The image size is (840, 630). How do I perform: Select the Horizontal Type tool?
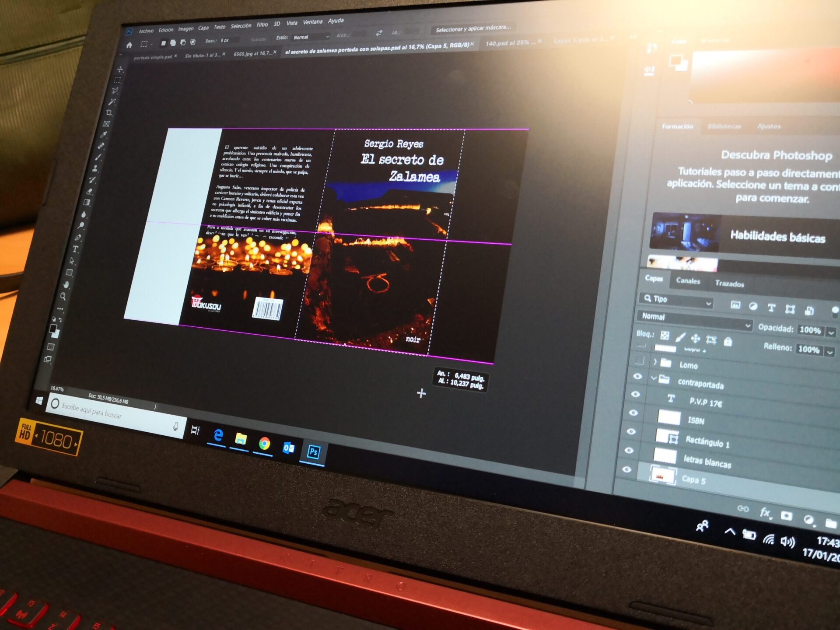point(75,249)
